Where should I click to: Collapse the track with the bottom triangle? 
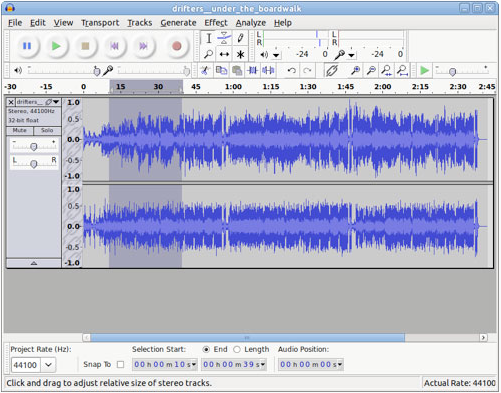coord(34,263)
